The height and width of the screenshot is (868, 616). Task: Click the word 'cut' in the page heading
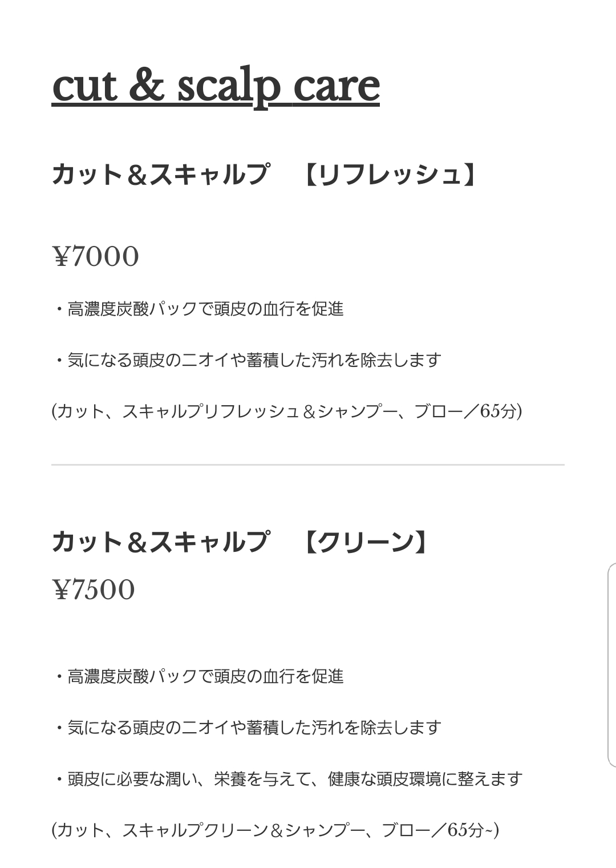point(84,87)
